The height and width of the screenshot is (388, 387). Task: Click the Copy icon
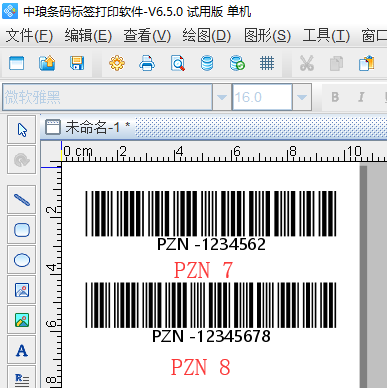click(336, 64)
